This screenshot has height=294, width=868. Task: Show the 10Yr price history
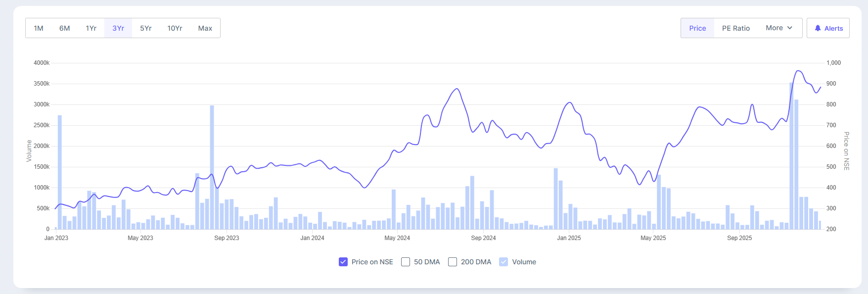tap(175, 28)
